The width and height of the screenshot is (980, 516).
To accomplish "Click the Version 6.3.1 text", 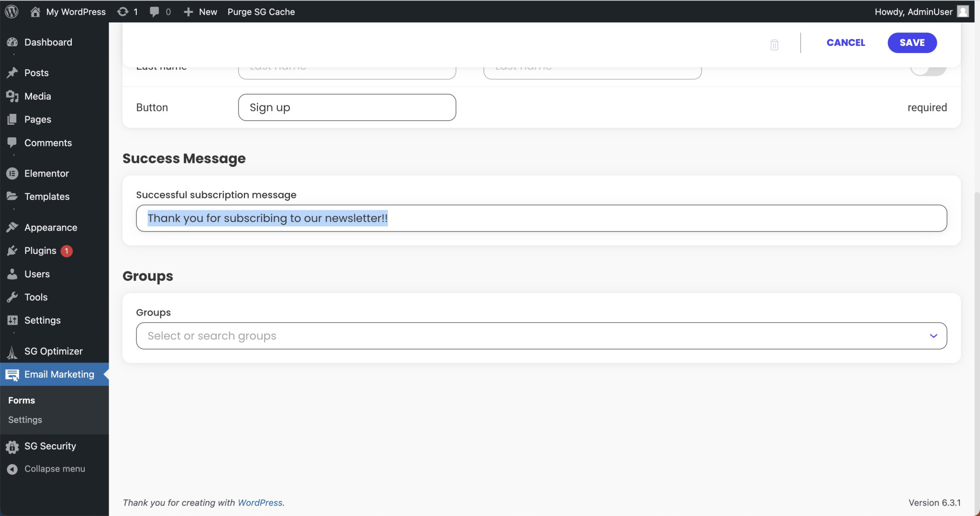I will pos(935,503).
